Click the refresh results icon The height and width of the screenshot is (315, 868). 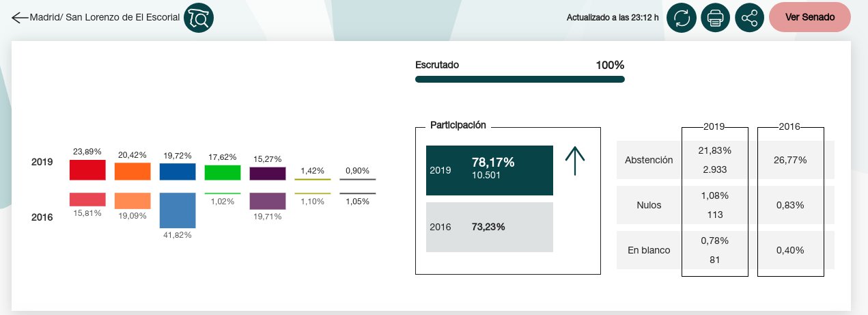point(682,18)
